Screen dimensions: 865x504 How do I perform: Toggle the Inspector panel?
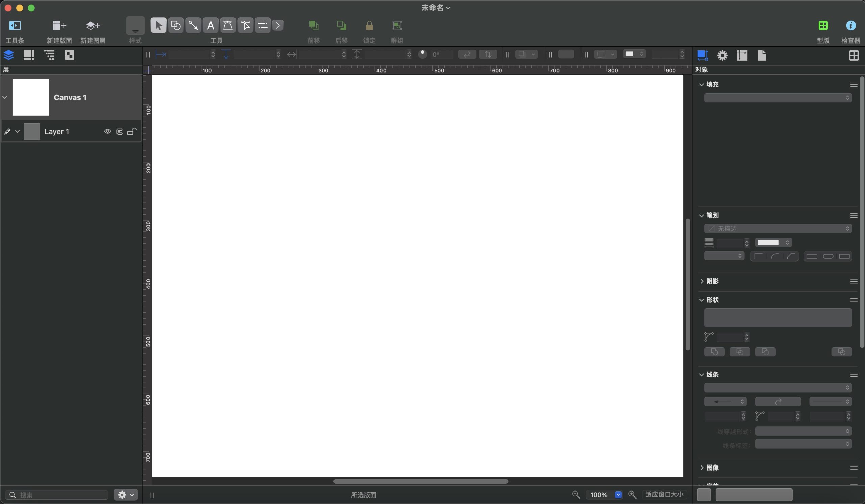[850, 25]
